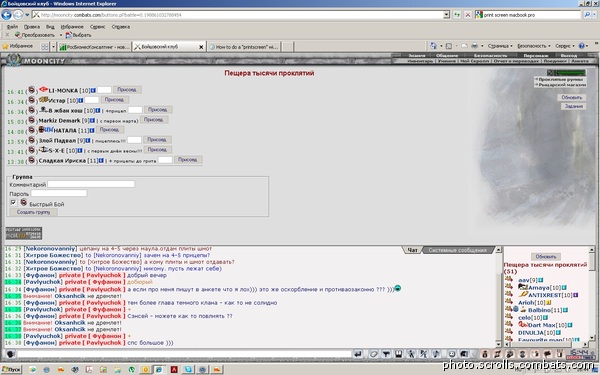Click the Internet Explorer back arrow button

[x=6, y=15]
